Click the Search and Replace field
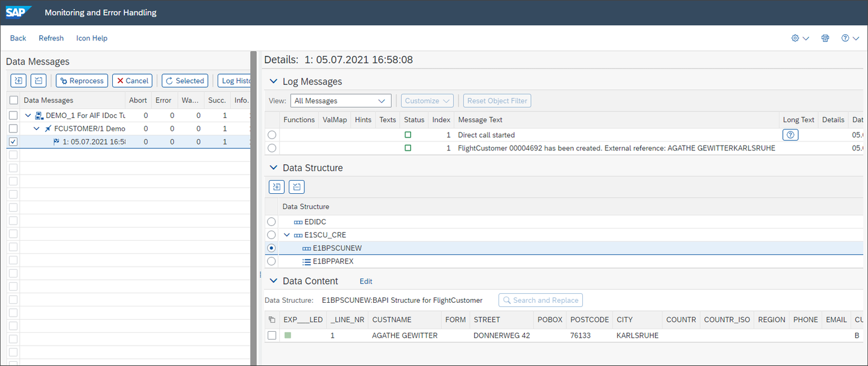 [x=541, y=300]
